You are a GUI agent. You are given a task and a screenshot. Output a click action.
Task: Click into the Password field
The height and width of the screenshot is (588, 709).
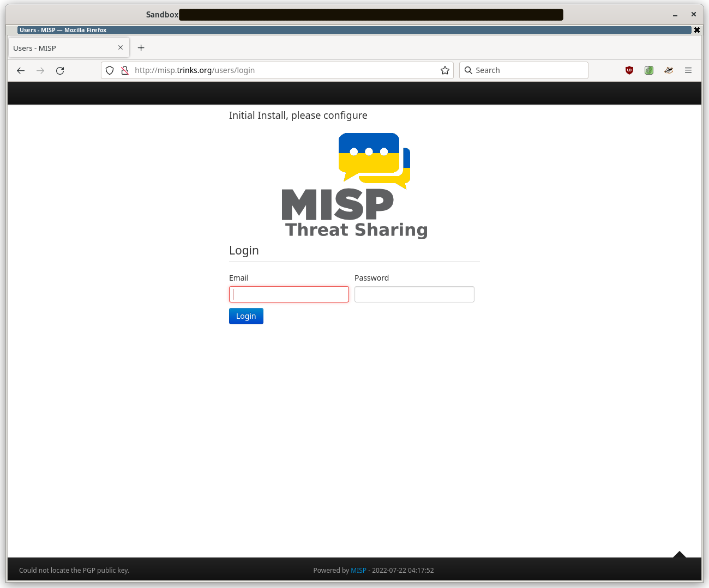tap(414, 294)
